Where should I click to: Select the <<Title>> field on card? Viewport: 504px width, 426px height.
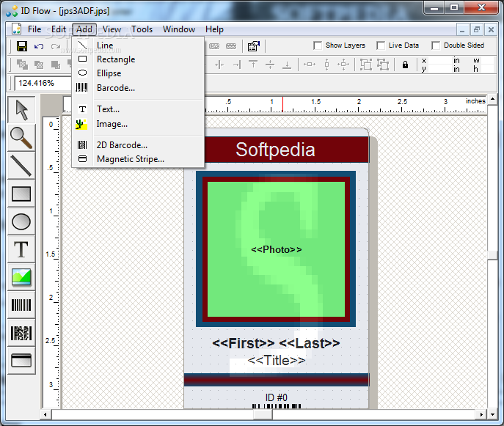tap(277, 361)
